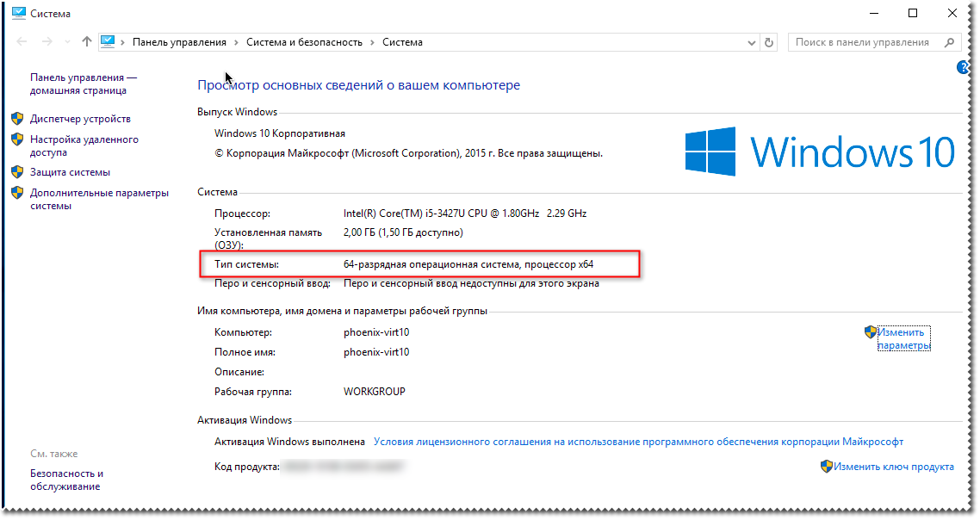Open Панель управления — домашняя страница link

[x=84, y=84]
